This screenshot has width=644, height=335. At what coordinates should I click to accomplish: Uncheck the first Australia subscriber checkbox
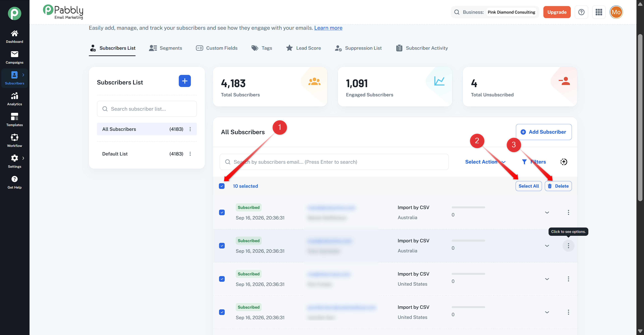[x=222, y=212]
